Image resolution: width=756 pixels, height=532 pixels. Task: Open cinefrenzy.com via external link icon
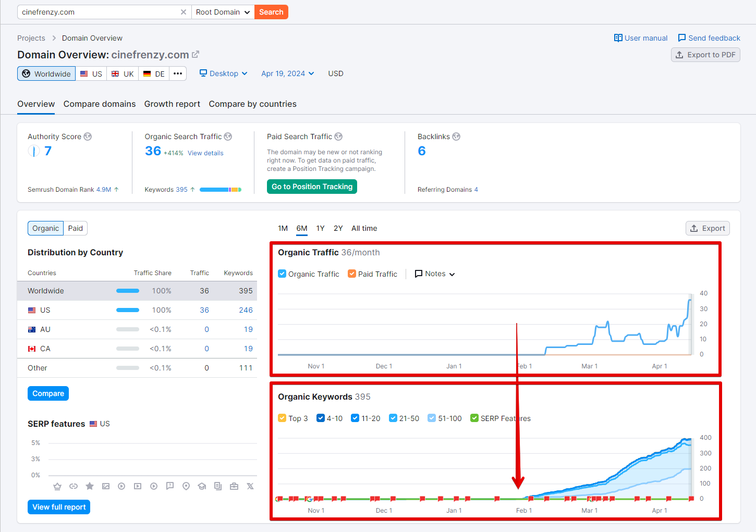[196, 54]
